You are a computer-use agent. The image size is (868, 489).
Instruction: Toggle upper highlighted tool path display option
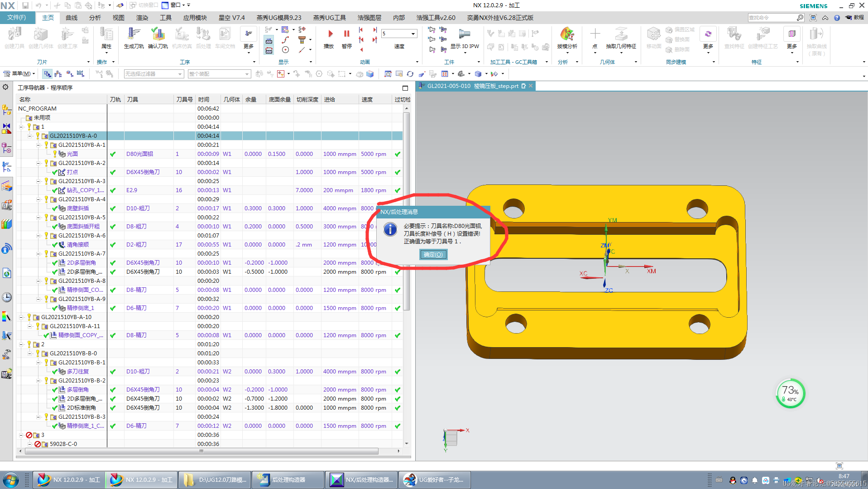pyautogui.click(x=269, y=41)
